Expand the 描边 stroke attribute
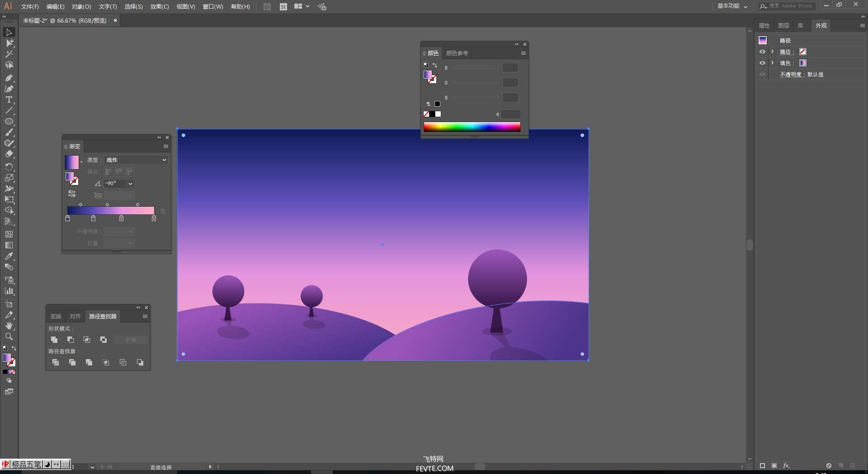The image size is (868, 474). coord(772,52)
